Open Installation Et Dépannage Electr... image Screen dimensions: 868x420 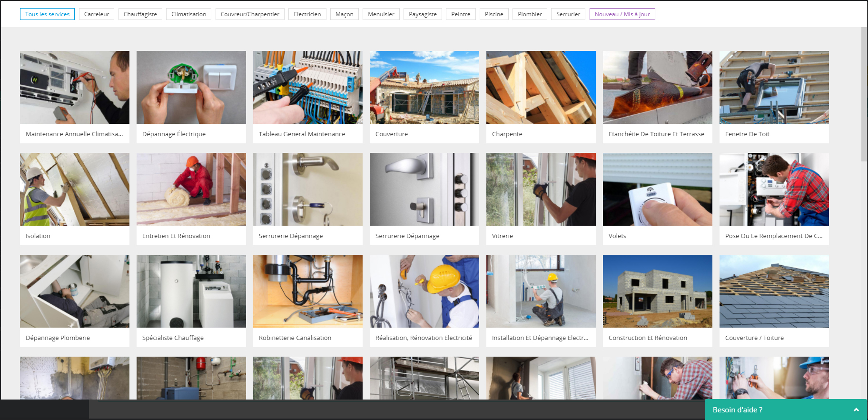point(541,291)
